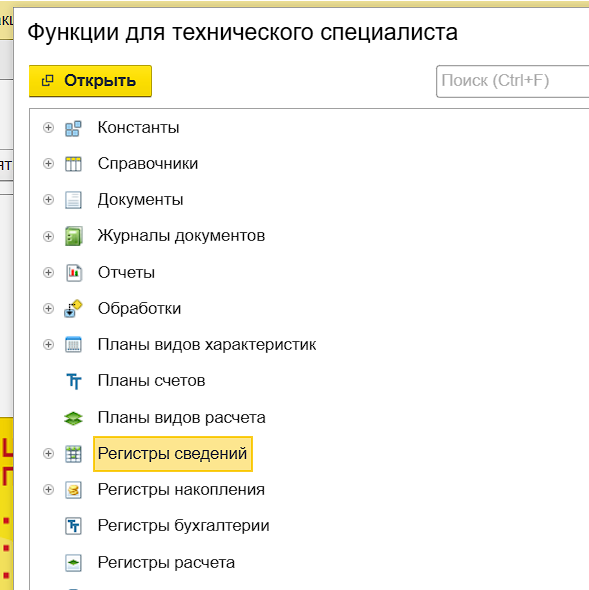Click the Планы видов расчета layers icon
The image size is (589, 590).
coord(73,418)
